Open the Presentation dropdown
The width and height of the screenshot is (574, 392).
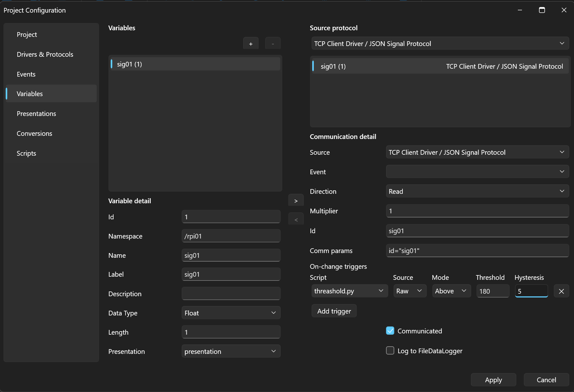231,351
